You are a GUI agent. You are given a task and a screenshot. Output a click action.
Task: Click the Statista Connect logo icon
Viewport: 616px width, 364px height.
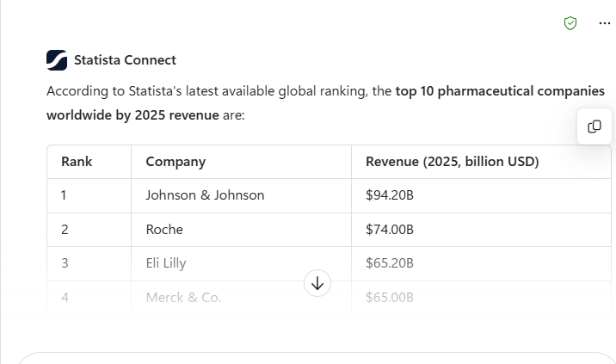[x=57, y=60]
